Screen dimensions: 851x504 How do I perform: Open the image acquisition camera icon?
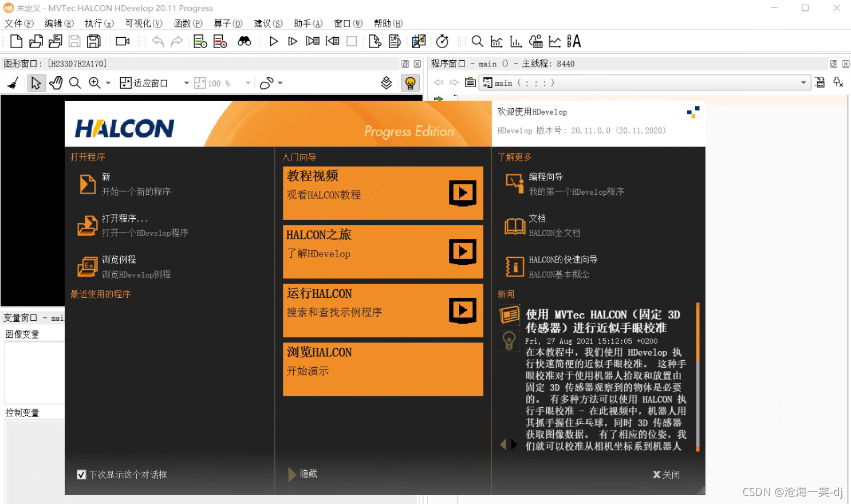pyautogui.click(x=123, y=41)
